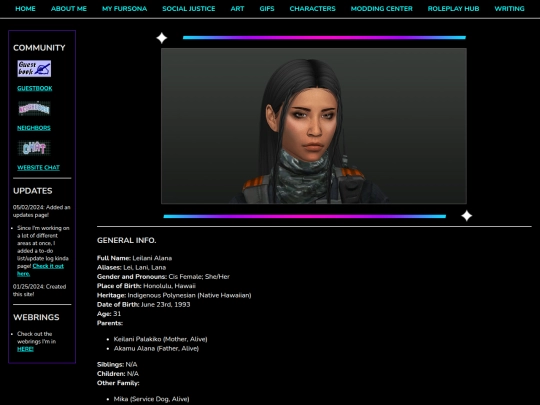Click the UPDATES sidebar heading

(x=33, y=191)
